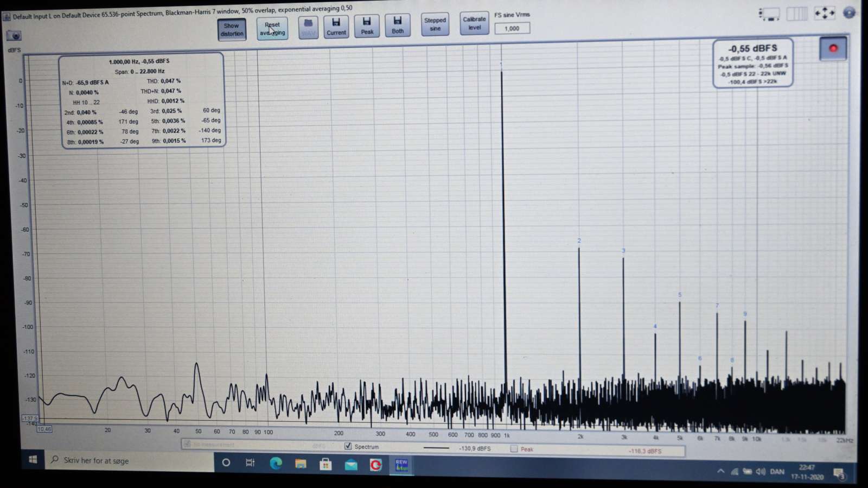Expand hidden system tray icons chevron
Screen dimensions: 868x488
721,471
